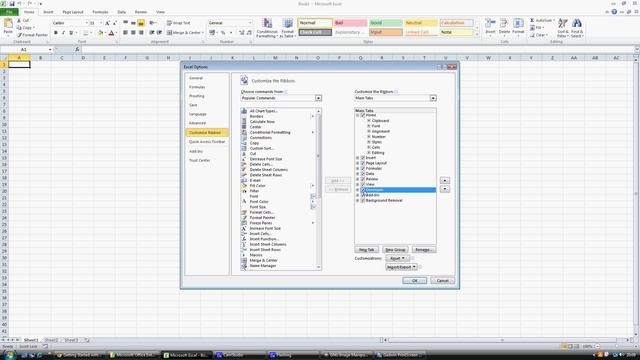
Task: Click the Conditional Formatting ribbon icon
Action: [267, 24]
